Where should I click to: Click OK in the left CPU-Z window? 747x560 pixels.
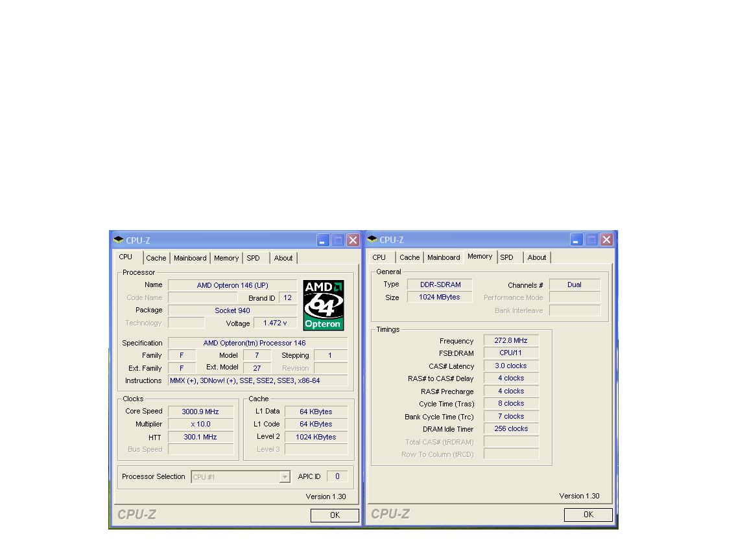[335, 515]
